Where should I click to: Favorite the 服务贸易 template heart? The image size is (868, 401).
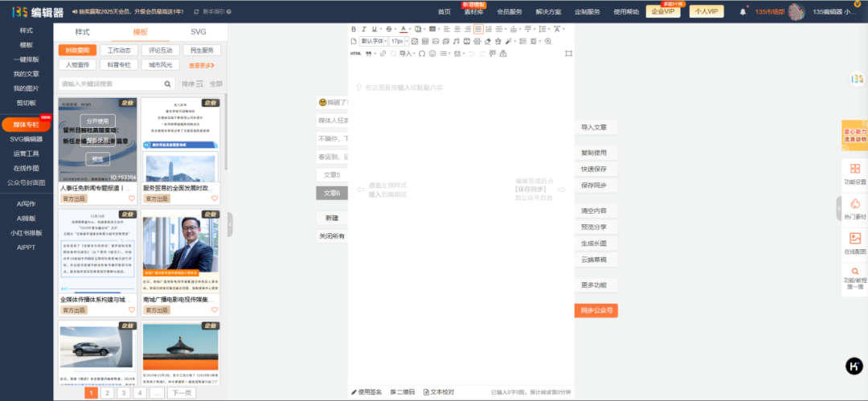point(215,198)
